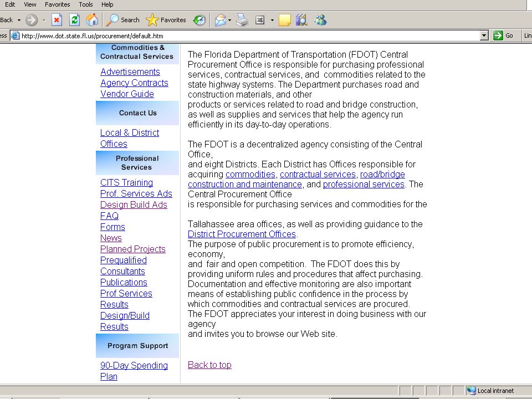Click the Forward navigation arrow button
Viewport: 532px width, 399px height.
tap(32, 20)
